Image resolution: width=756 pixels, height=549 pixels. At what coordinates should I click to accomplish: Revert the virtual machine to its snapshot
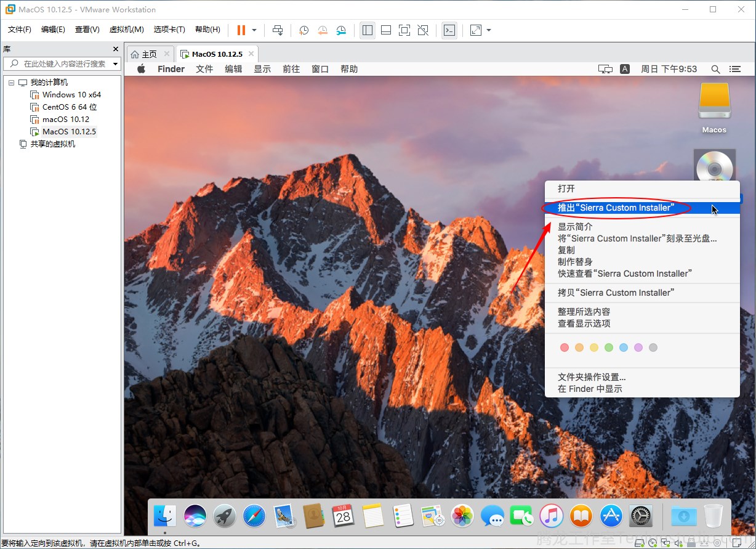click(x=323, y=30)
